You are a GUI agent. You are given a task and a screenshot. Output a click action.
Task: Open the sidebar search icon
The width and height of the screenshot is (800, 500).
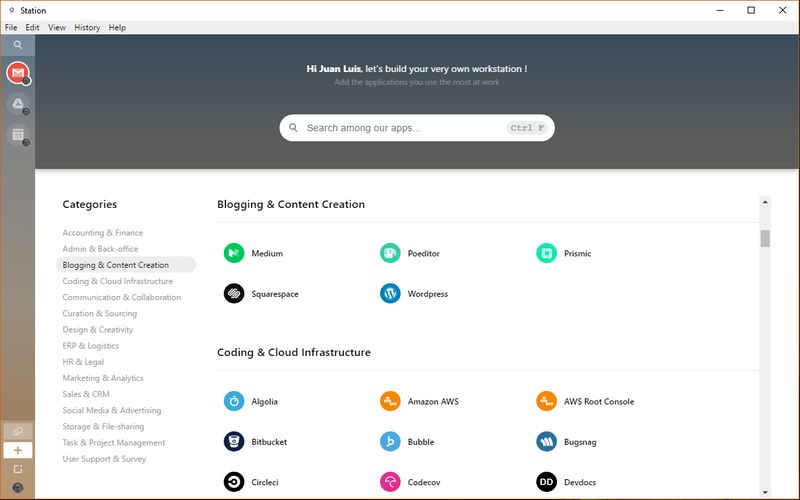click(x=18, y=45)
